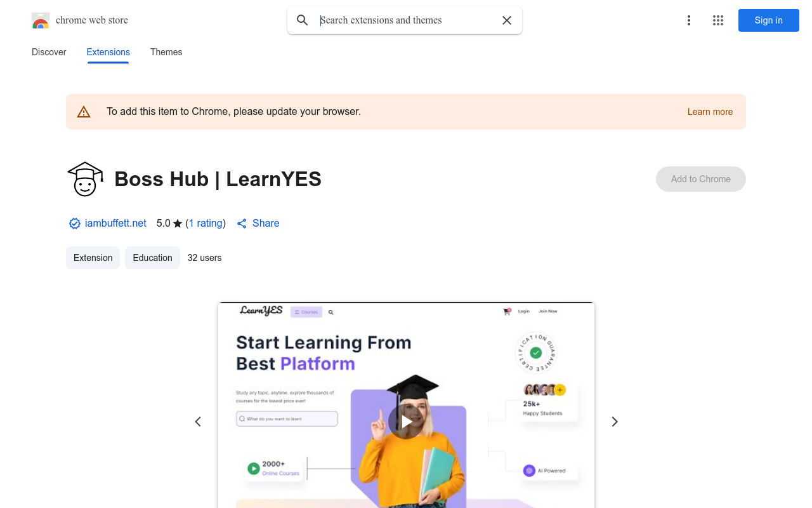The height and width of the screenshot is (508, 812).
Task: Click the Sign in button
Action: 769,20
